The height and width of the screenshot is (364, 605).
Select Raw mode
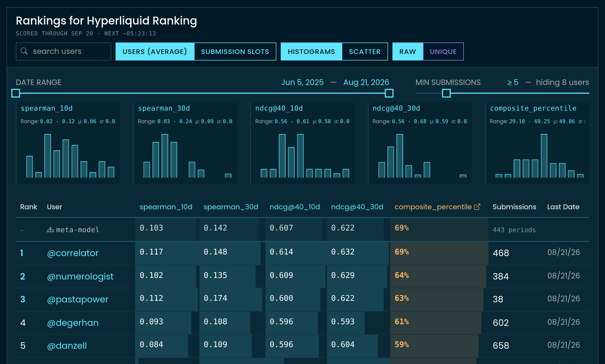[408, 51]
